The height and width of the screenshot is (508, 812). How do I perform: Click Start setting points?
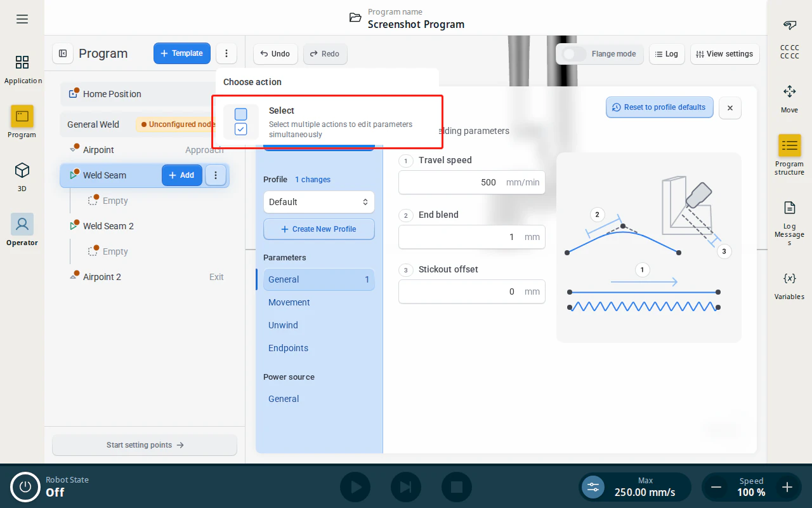coord(145,445)
